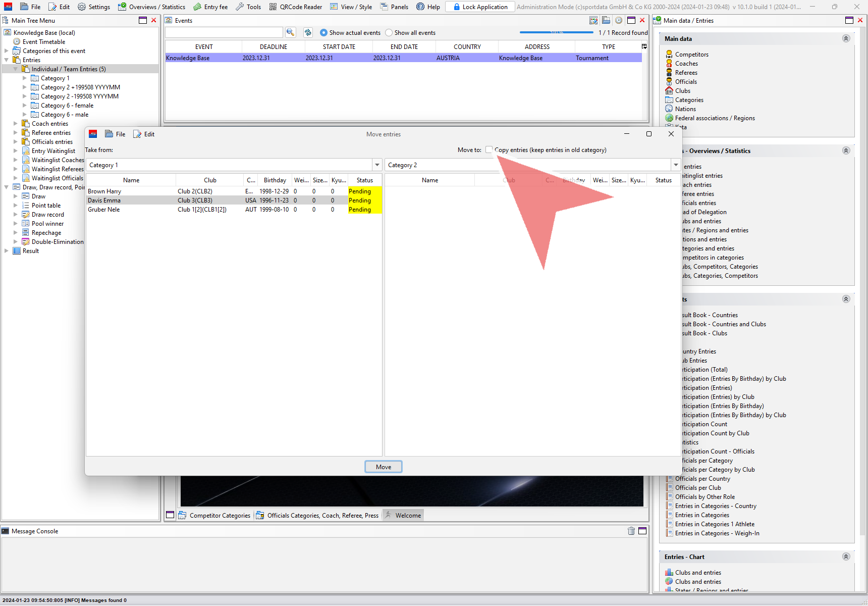Click the Lock Application button
The width and height of the screenshot is (868, 606).
[480, 7]
